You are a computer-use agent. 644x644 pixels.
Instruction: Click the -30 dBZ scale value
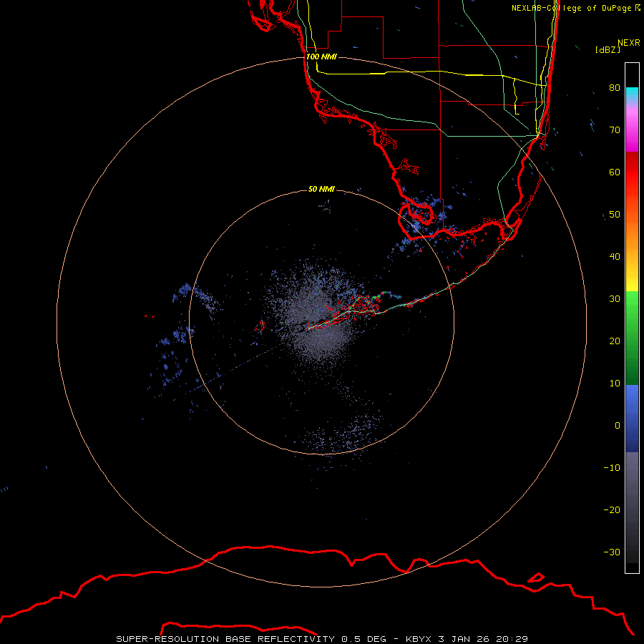[612, 552]
